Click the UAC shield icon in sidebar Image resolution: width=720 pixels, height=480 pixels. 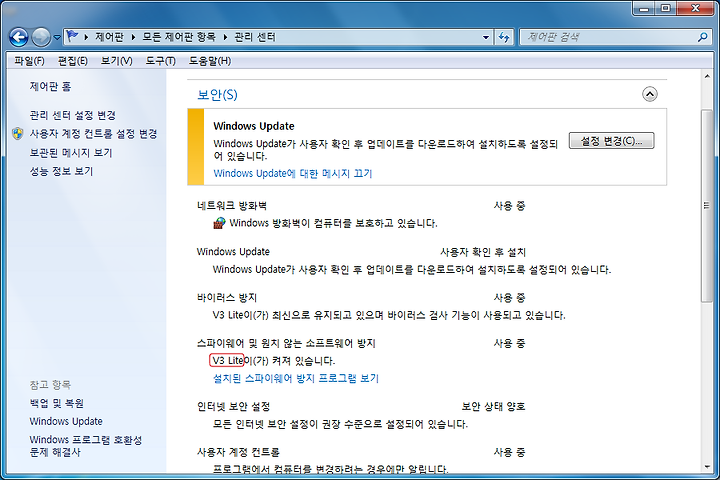pos(17,134)
